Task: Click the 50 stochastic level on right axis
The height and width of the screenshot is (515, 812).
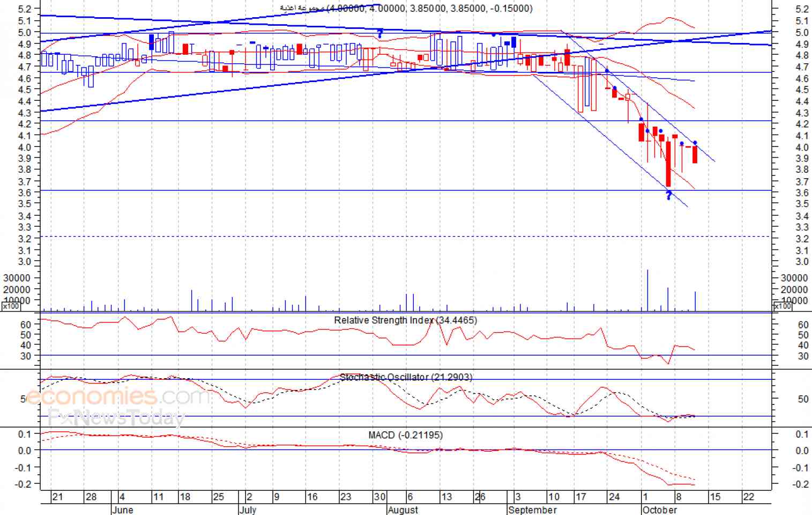Action: [803, 399]
